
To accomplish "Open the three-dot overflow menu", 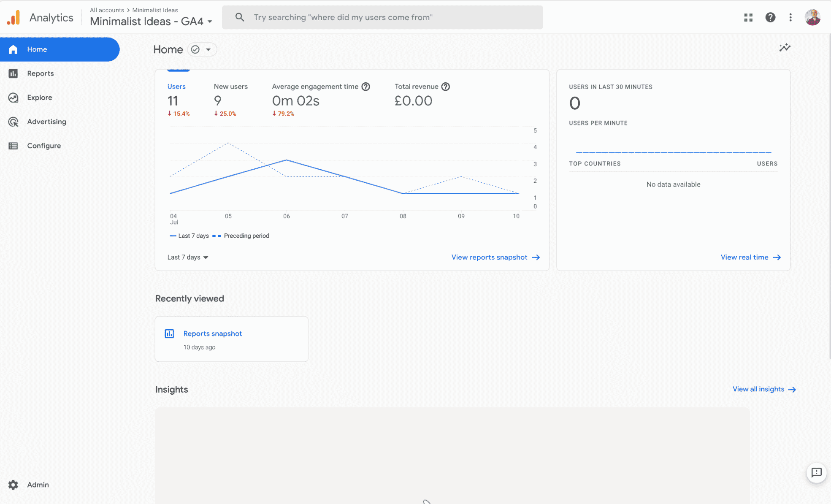I will 790,17.
